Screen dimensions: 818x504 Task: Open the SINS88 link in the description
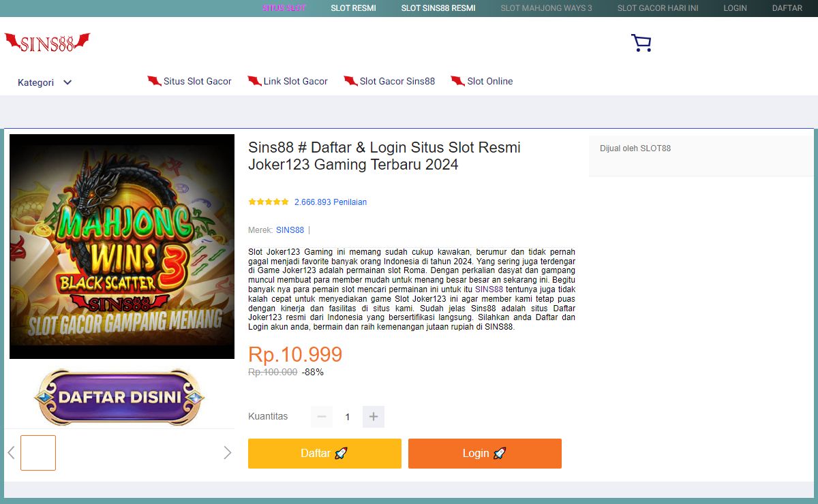tap(489, 289)
